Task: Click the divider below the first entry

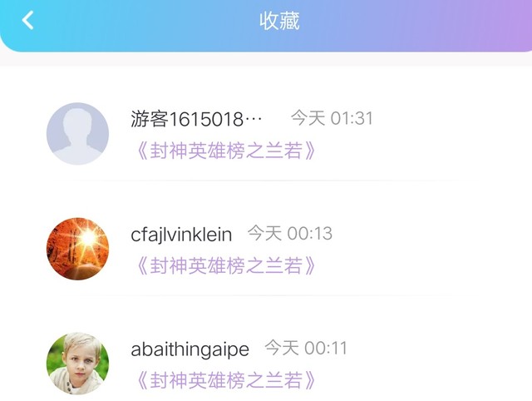Action: coord(266,181)
